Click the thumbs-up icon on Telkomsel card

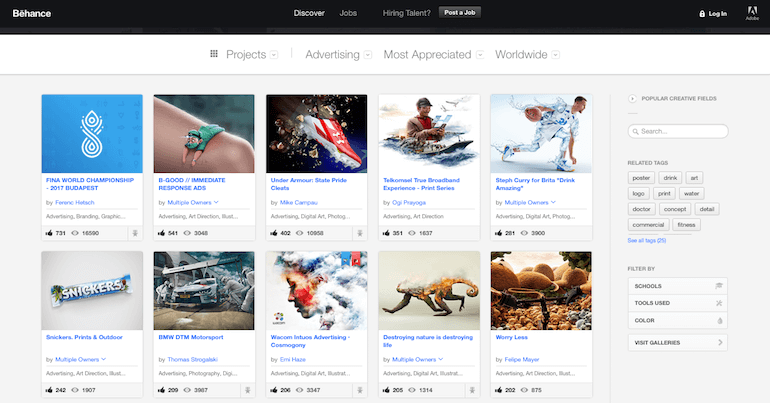click(386, 233)
